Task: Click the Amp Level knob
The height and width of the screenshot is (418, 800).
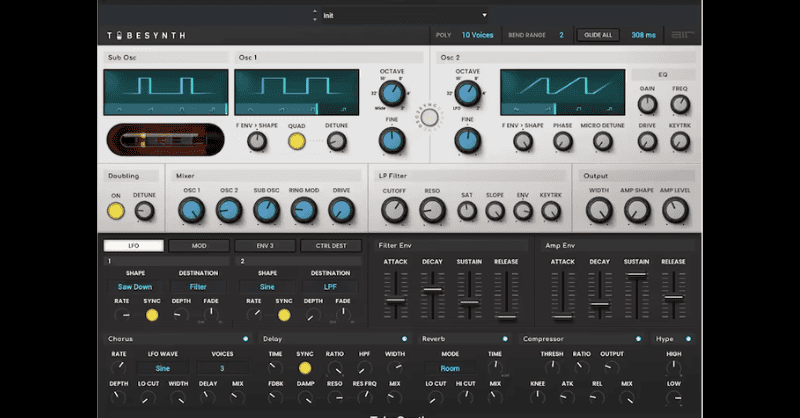Action: [675, 210]
